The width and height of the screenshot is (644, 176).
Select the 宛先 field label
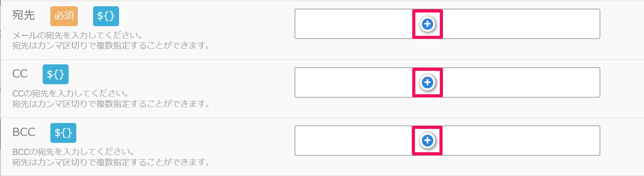point(24,15)
